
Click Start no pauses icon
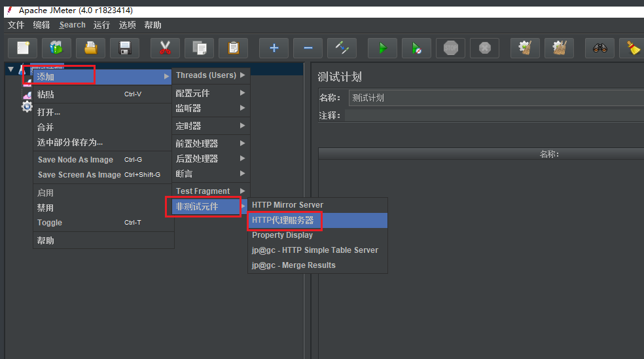pos(416,48)
